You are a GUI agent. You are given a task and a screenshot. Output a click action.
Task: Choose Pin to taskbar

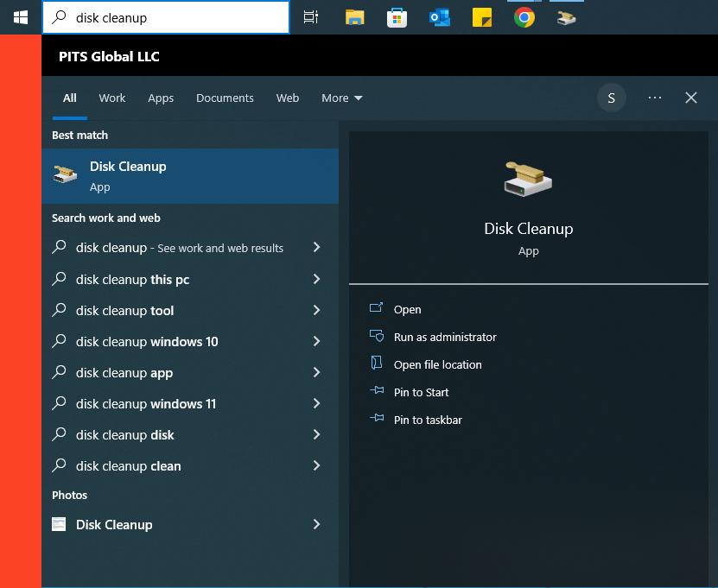[x=429, y=420]
